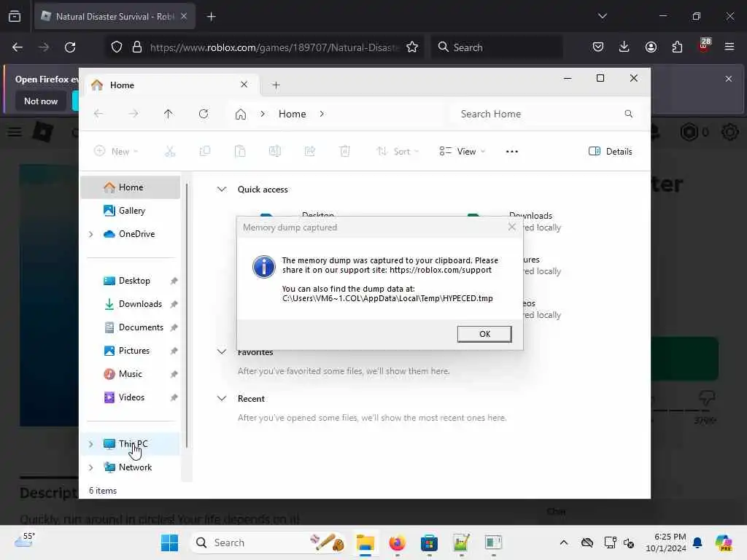Open Microsoft Store from taskbar

(x=429, y=542)
